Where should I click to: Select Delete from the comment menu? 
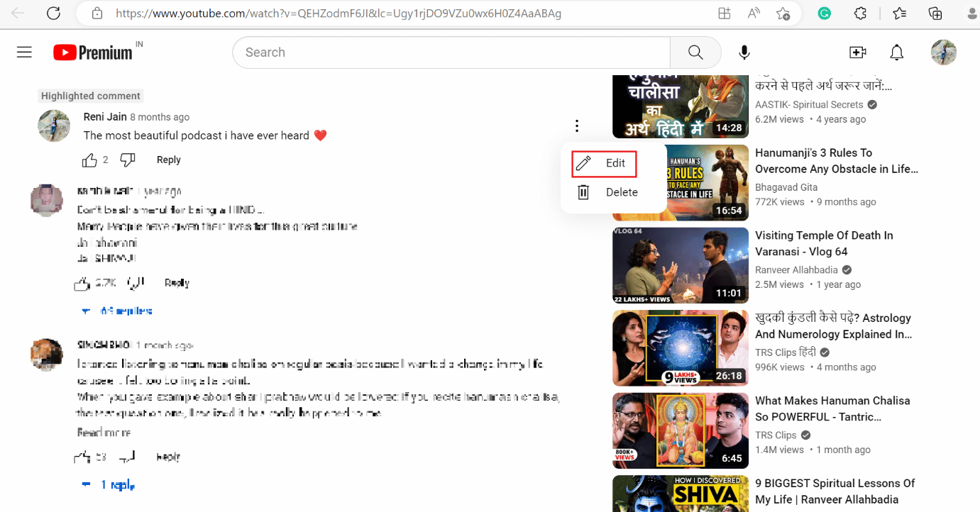coord(621,191)
